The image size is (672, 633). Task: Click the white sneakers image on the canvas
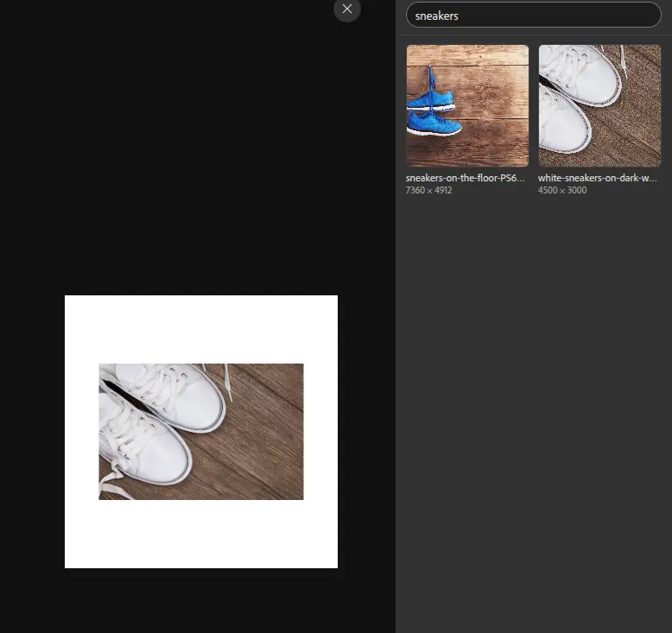coord(201,432)
